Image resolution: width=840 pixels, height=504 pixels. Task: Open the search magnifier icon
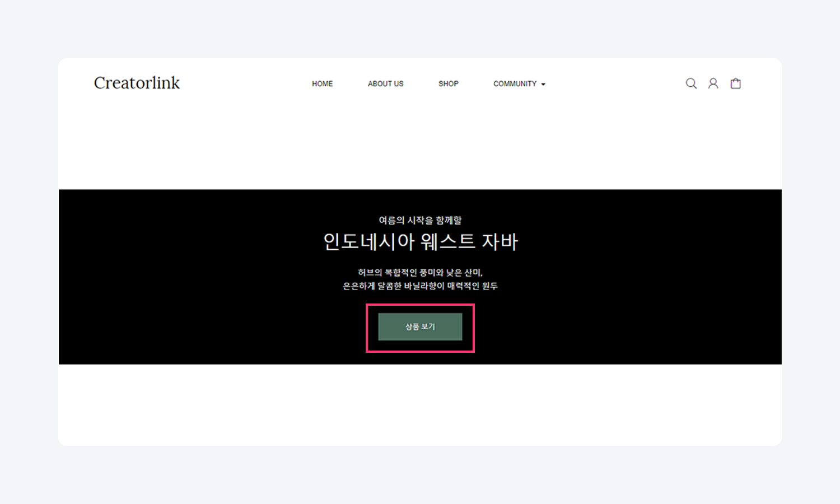691,83
